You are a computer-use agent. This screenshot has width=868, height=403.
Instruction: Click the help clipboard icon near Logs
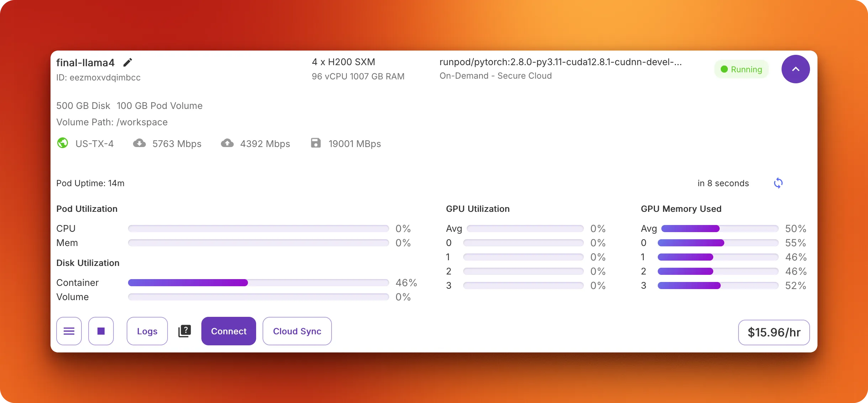pyautogui.click(x=185, y=330)
